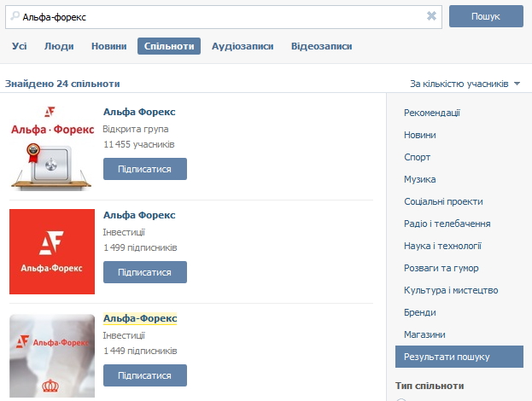The image size is (532, 401).
Task: Open the Альфа-Форекс crown thumbnail
Action: click(52, 356)
